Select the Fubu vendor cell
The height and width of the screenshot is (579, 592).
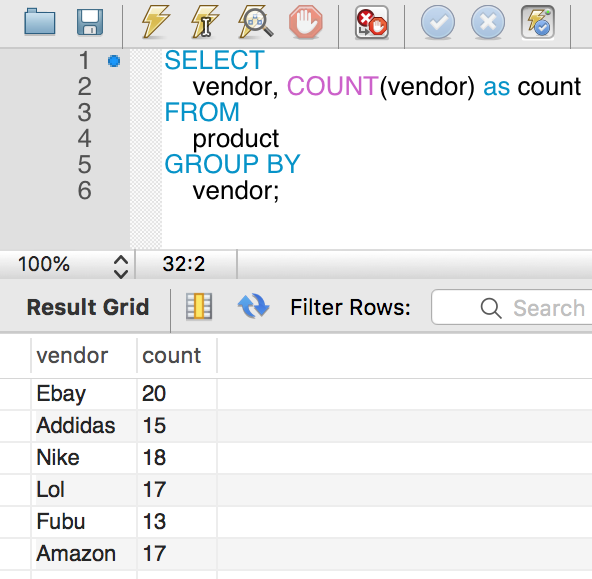click(x=83, y=522)
